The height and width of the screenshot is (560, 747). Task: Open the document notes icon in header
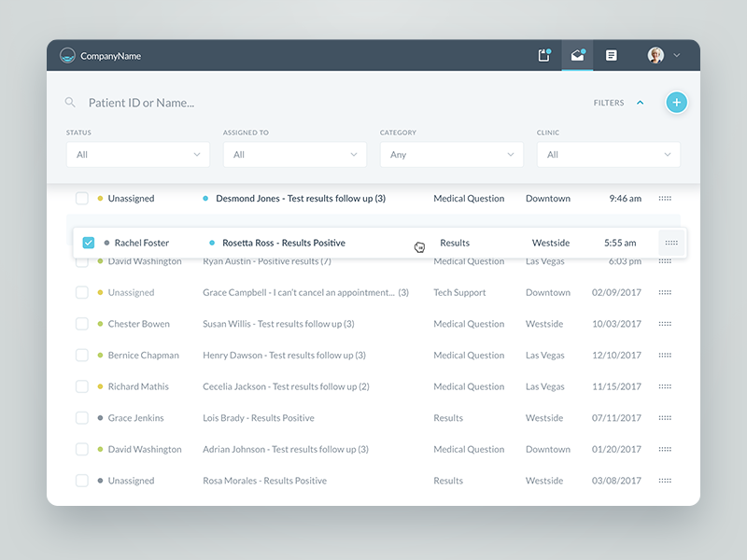click(x=611, y=55)
